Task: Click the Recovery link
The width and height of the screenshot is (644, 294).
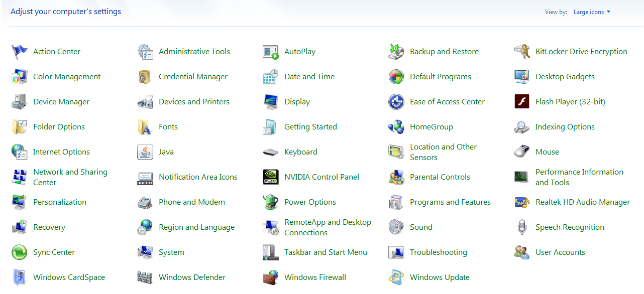Action: tap(49, 227)
